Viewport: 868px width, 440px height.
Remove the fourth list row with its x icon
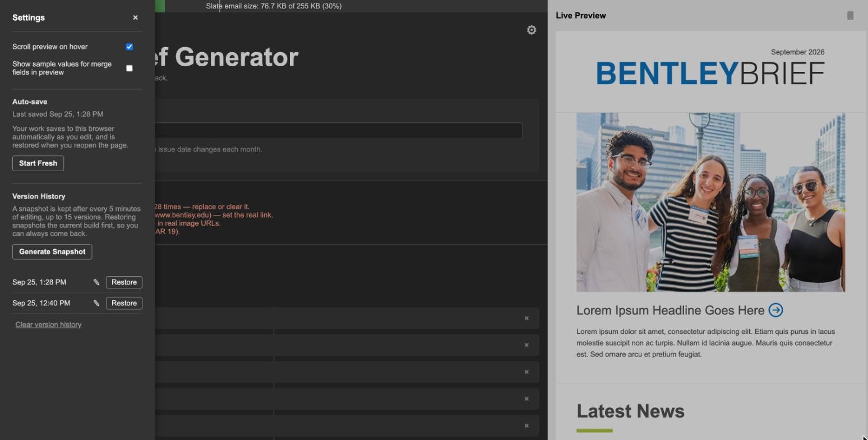click(527, 399)
